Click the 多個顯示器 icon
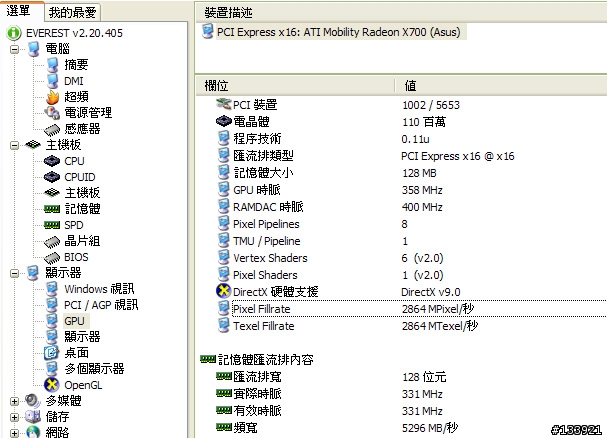The height and width of the screenshot is (438, 607). [x=52, y=369]
